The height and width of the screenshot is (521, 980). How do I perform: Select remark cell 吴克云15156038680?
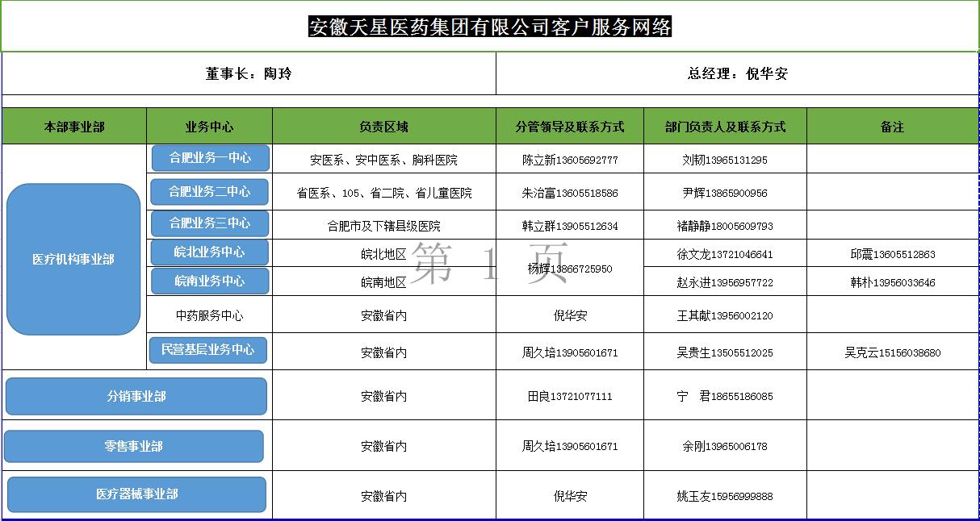click(893, 352)
